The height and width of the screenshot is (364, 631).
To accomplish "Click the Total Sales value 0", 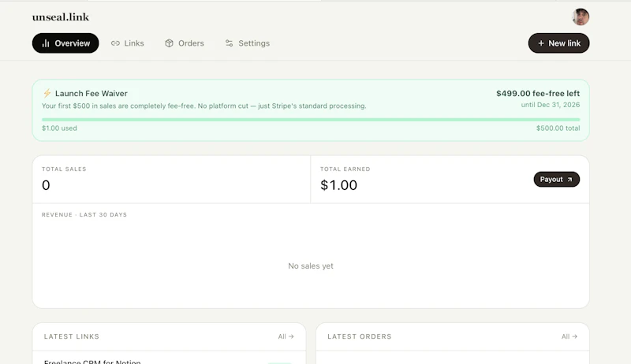I will pos(46,185).
